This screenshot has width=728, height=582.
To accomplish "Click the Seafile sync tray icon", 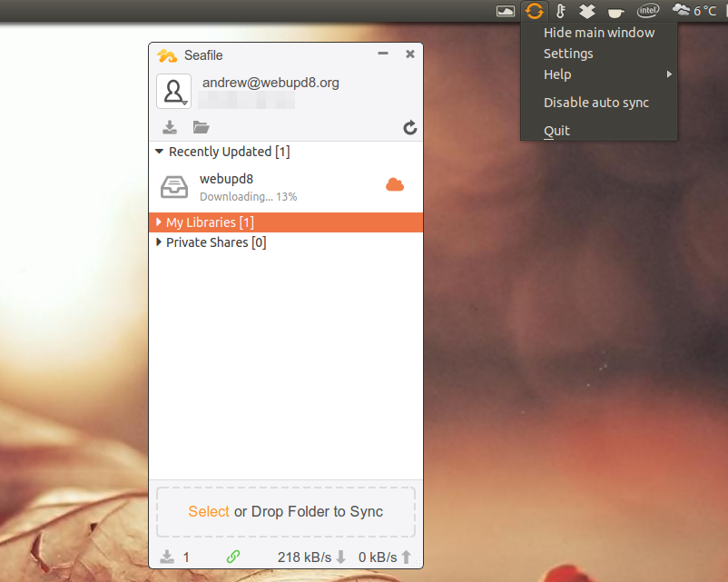I will (535, 11).
